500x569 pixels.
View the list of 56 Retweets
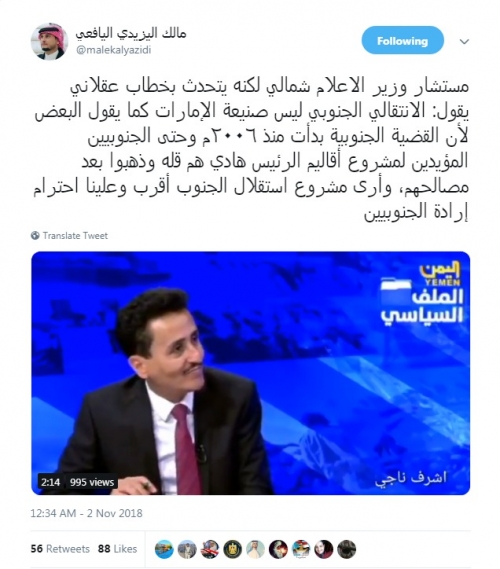point(60,549)
